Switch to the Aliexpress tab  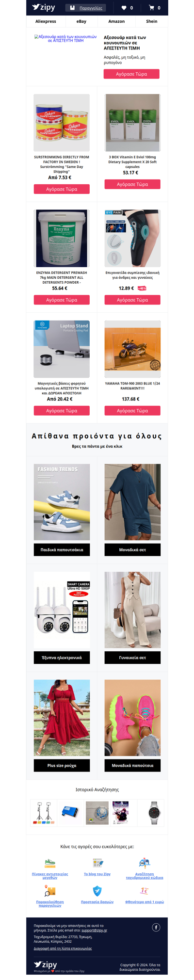46,21
